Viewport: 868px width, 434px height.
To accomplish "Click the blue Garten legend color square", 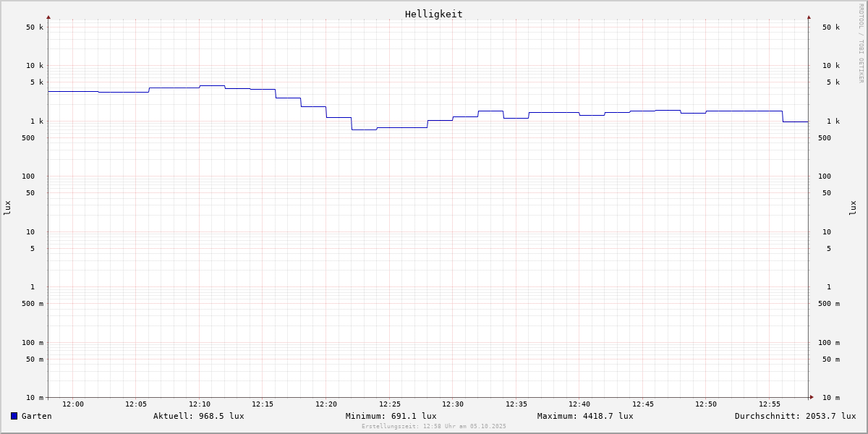I will click(14, 416).
